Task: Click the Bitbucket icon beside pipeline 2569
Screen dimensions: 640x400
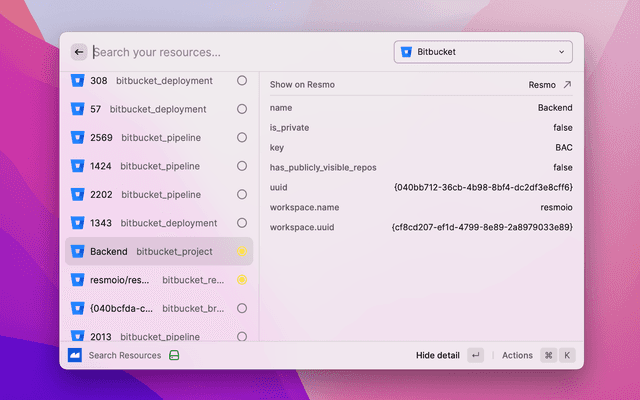Action: pos(77,138)
